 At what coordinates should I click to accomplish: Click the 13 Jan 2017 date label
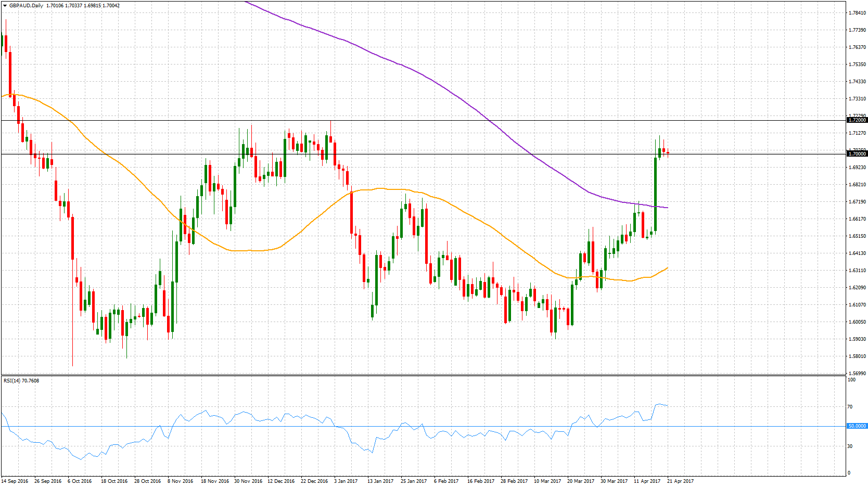380,481
